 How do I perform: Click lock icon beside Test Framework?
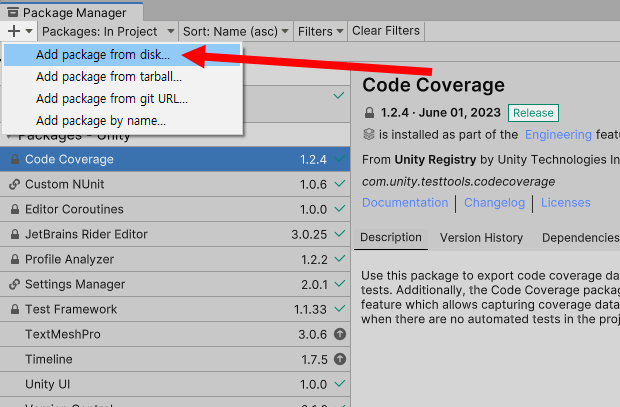point(15,309)
